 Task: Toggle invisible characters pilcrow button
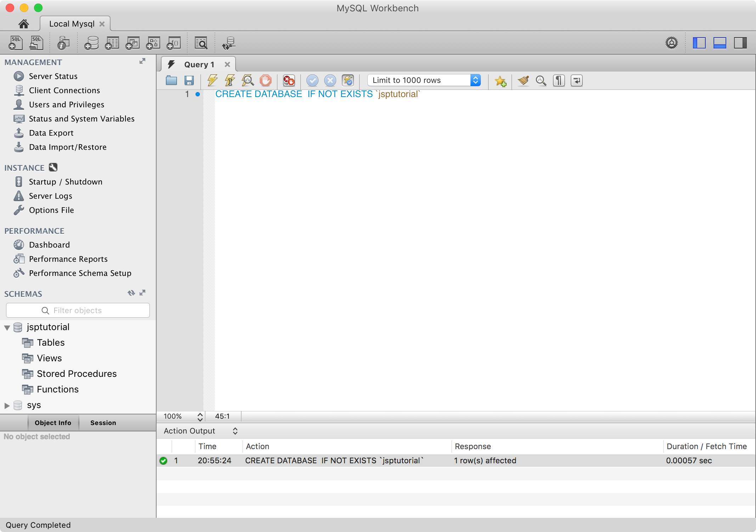tap(559, 80)
